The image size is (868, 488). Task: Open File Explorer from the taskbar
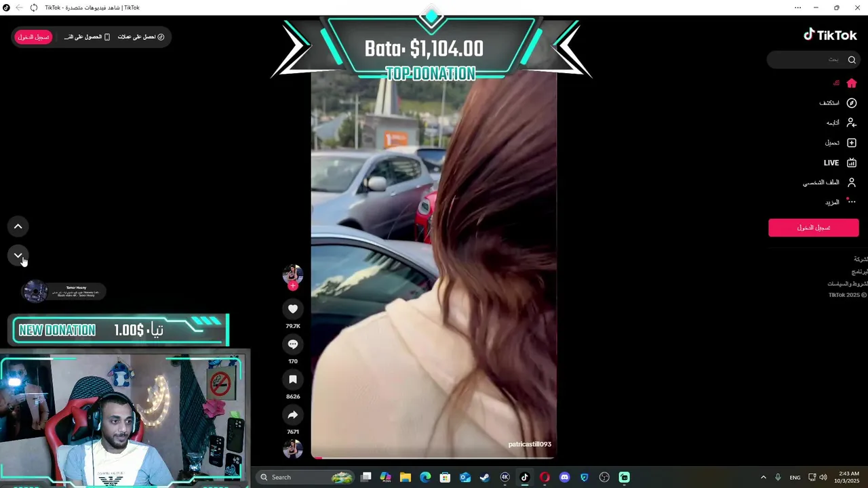click(x=405, y=477)
